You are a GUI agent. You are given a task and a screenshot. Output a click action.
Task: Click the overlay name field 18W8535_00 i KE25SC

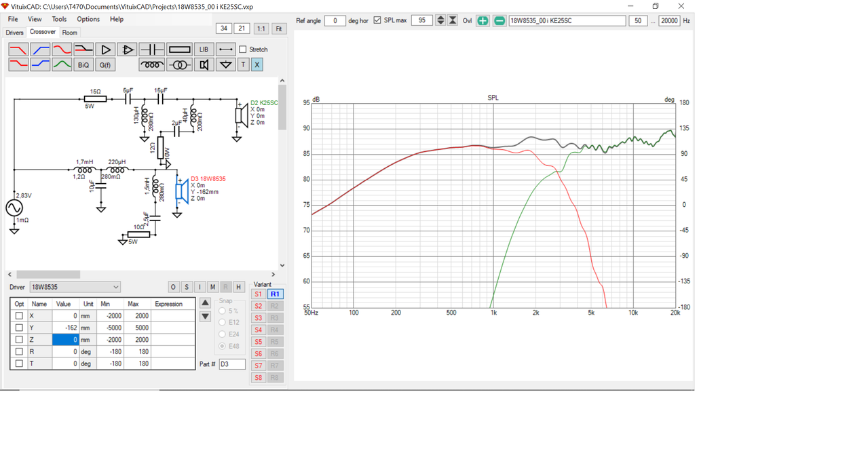tap(567, 21)
